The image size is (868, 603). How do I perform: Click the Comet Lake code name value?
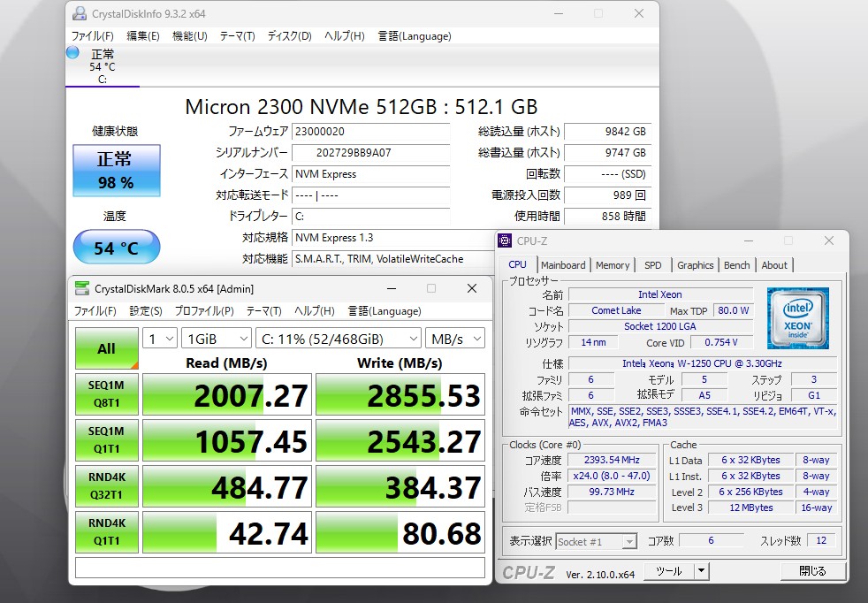click(616, 310)
